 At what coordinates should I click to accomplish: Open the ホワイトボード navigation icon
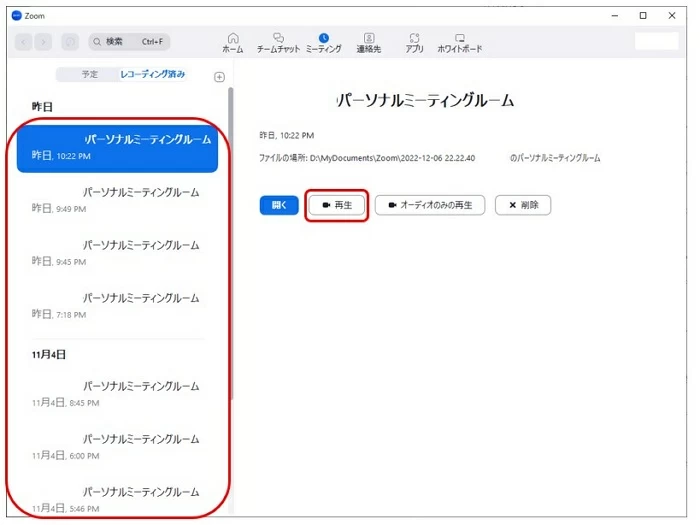pos(459,43)
